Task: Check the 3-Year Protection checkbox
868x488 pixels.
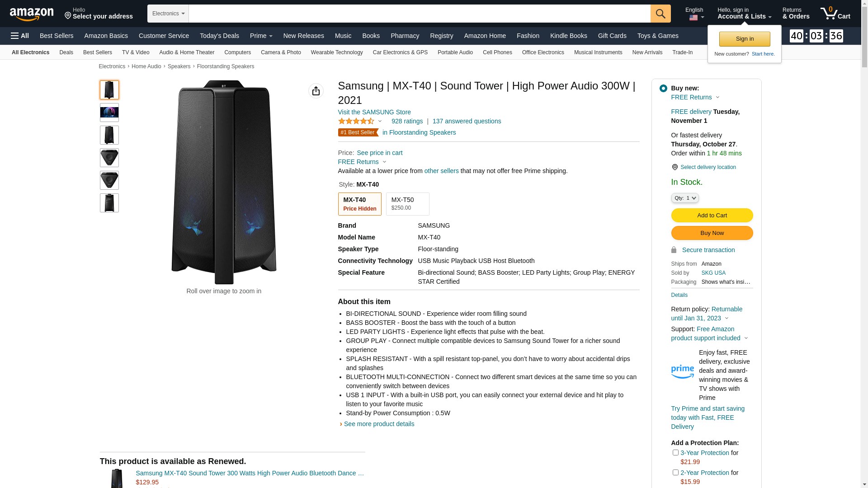Action: coord(675,452)
